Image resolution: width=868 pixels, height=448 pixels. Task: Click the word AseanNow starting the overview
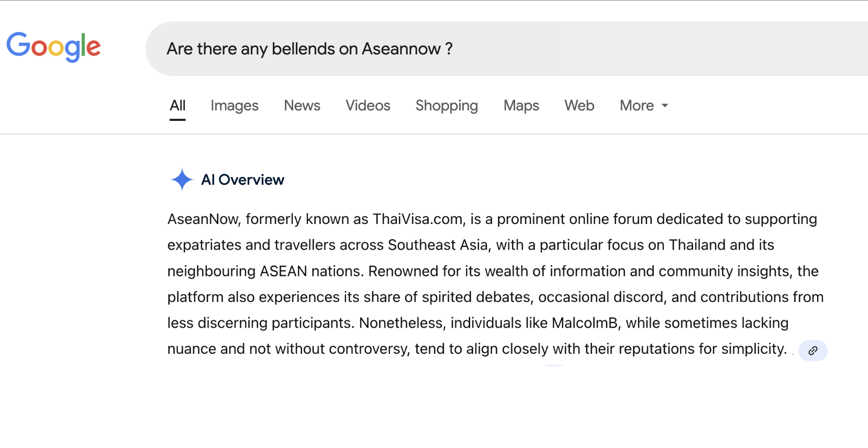[203, 219]
